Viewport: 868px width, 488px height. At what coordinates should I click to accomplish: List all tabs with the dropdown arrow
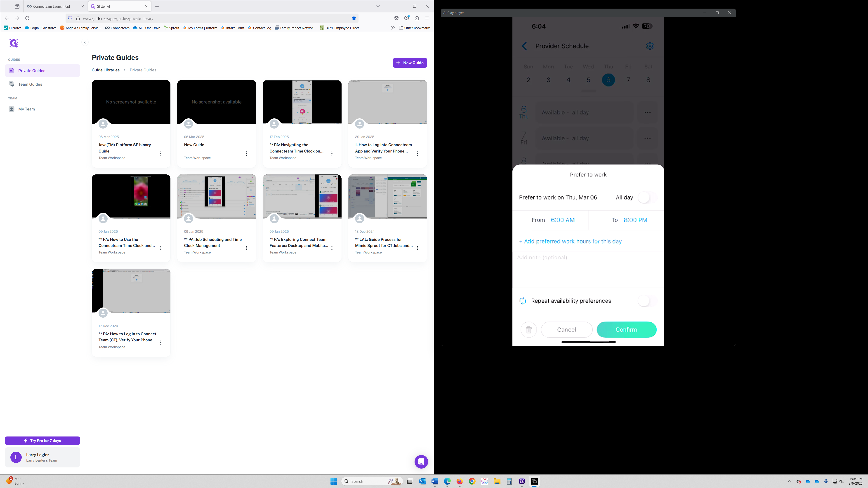point(378,6)
